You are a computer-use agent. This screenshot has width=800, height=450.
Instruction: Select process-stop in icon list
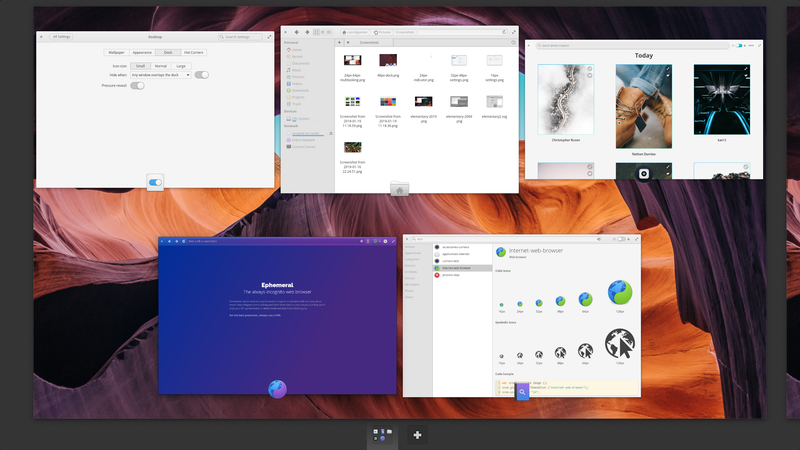(x=462, y=275)
